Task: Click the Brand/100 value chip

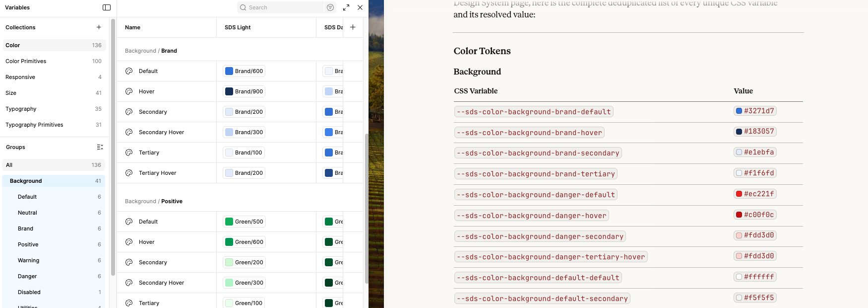Action: coord(244,153)
